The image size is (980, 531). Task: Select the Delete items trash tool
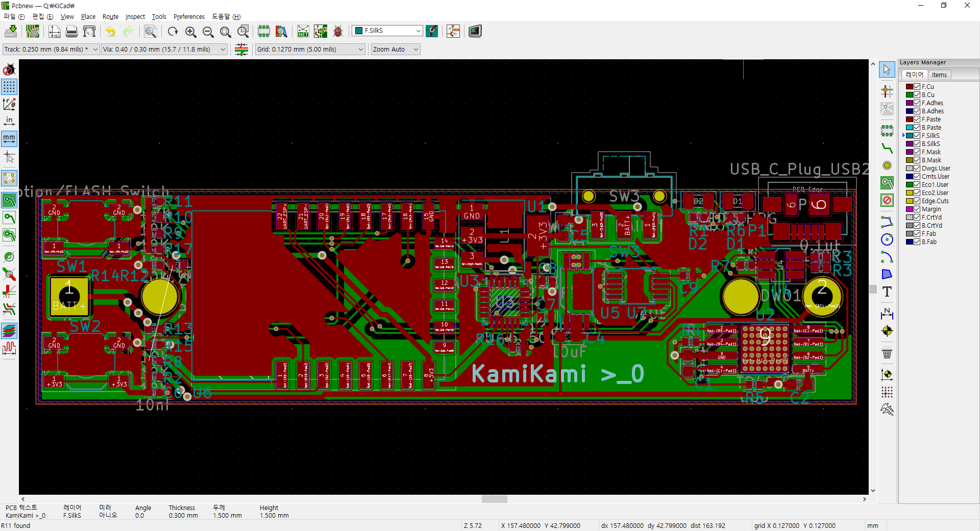point(887,353)
